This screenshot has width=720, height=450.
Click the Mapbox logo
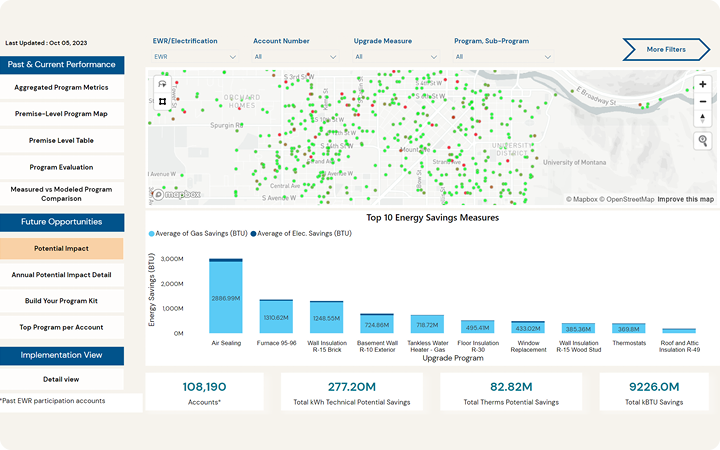tap(176, 195)
